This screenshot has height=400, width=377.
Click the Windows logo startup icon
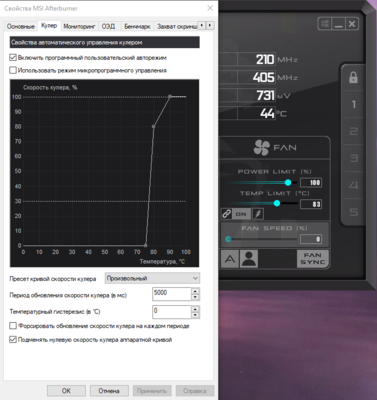click(325, 24)
